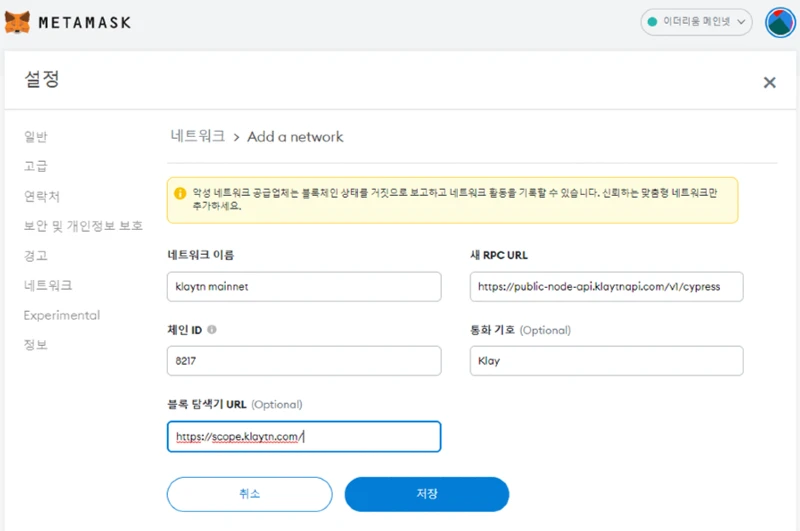The height and width of the screenshot is (531, 800).
Task: Click the 취소 cancel button
Action: pyautogui.click(x=249, y=494)
